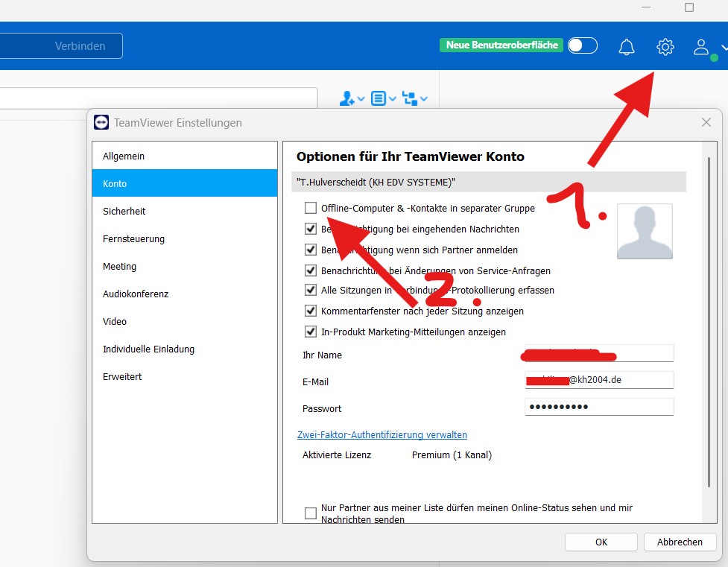Click the search field in main window

click(159, 98)
